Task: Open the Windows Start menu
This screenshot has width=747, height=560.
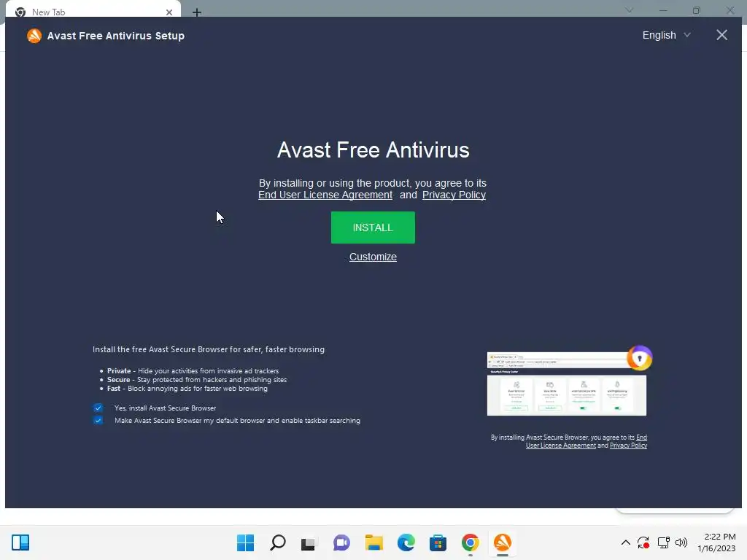Action: point(245,542)
